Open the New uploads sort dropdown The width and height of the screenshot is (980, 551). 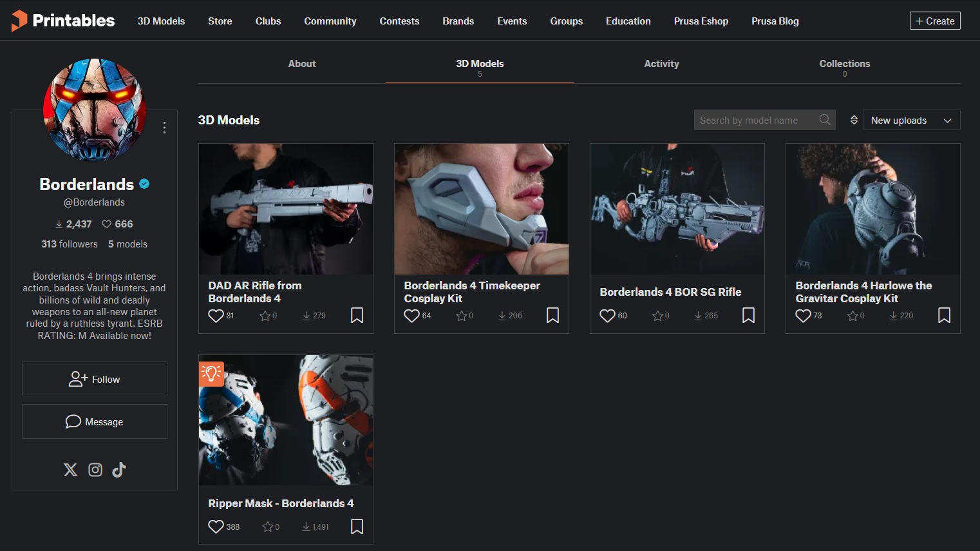coord(911,120)
